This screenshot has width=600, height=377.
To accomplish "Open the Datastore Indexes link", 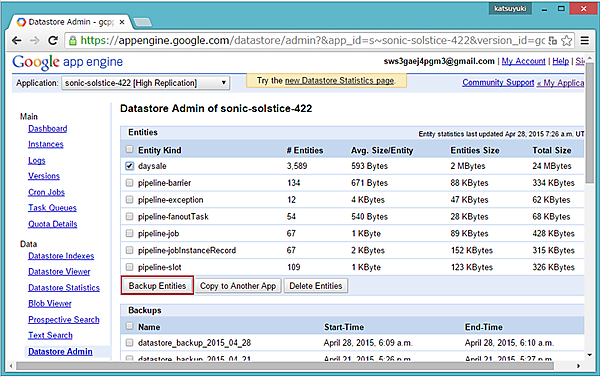I will click(61, 256).
